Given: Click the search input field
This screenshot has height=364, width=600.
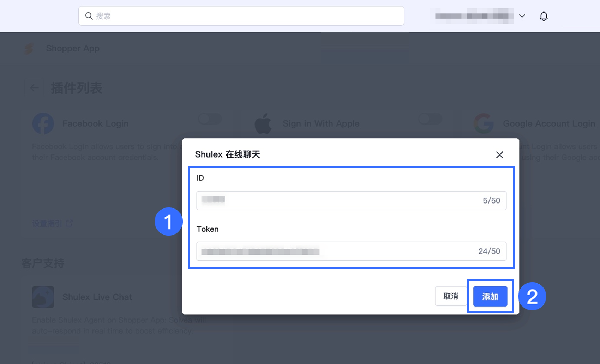Looking at the screenshot, I should pyautogui.click(x=241, y=16).
